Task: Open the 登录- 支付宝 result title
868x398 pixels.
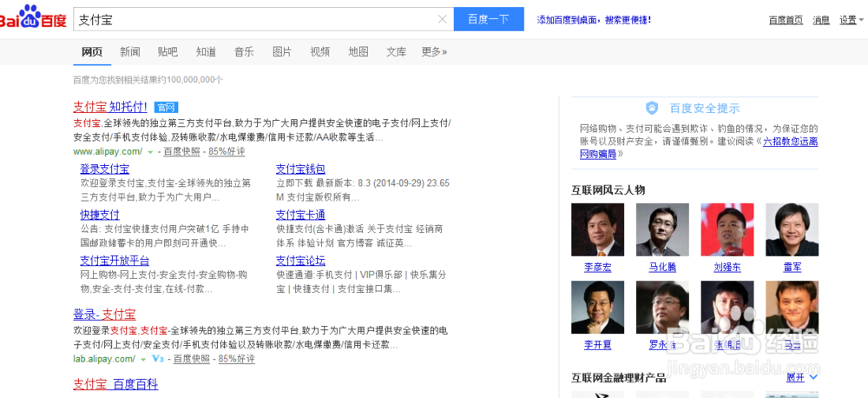Action: (x=105, y=315)
